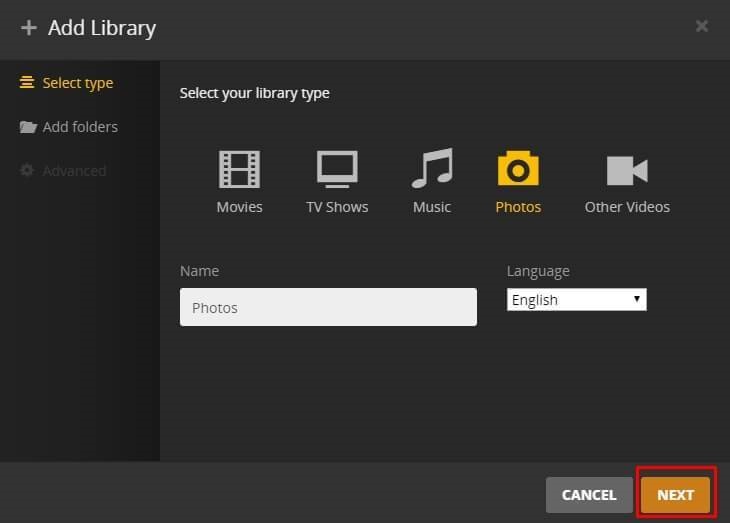Click the Language dropdown arrow
The image size is (730, 523).
tap(636, 300)
